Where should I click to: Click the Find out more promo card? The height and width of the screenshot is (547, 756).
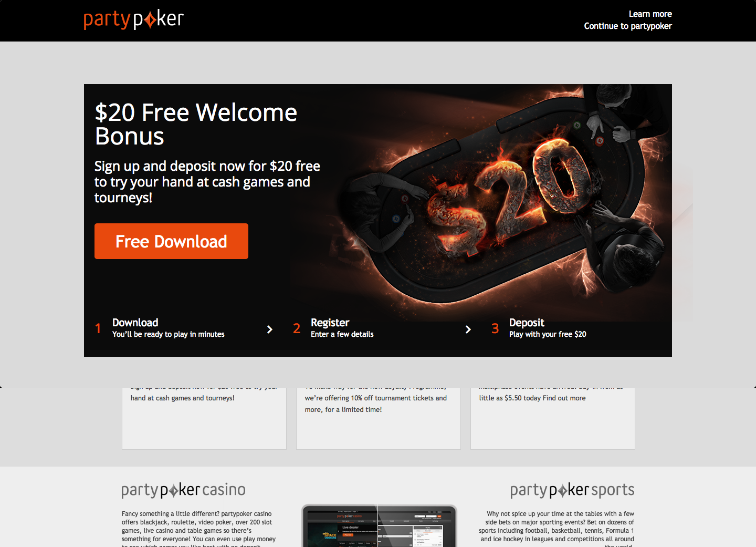[553, 418]
